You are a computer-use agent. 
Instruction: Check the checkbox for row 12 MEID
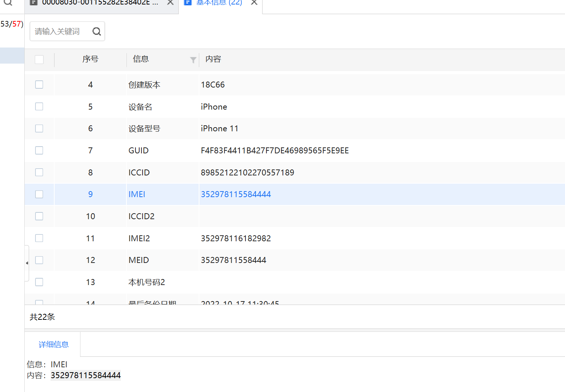(39, 260)
